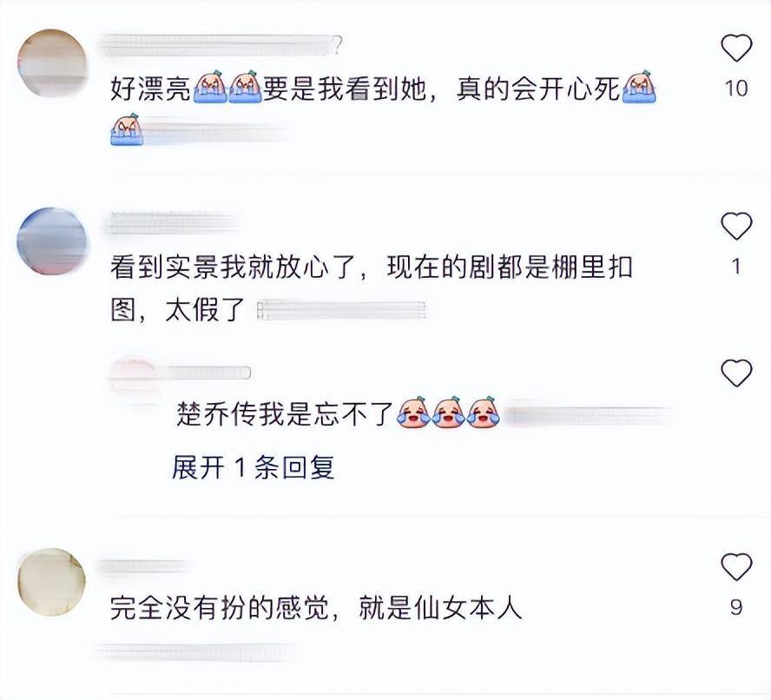The height and width of the screenshot is (700, 771).
Task: Open blurred username above 好漂亮 comment
Action: pyautogui.click(x=220, y=45)
